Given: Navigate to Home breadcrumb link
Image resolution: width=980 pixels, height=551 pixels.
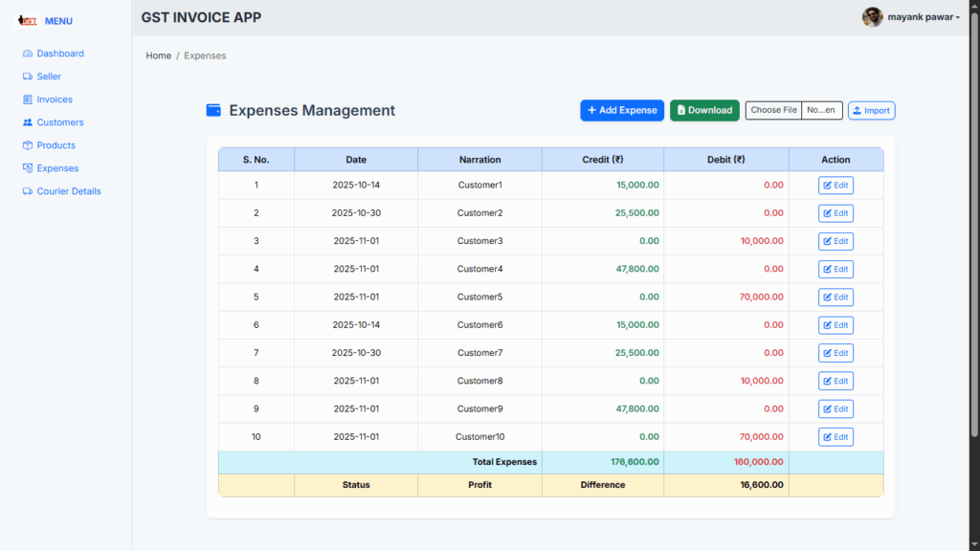Looking at the screenshot, I should (x=158, y=55).
